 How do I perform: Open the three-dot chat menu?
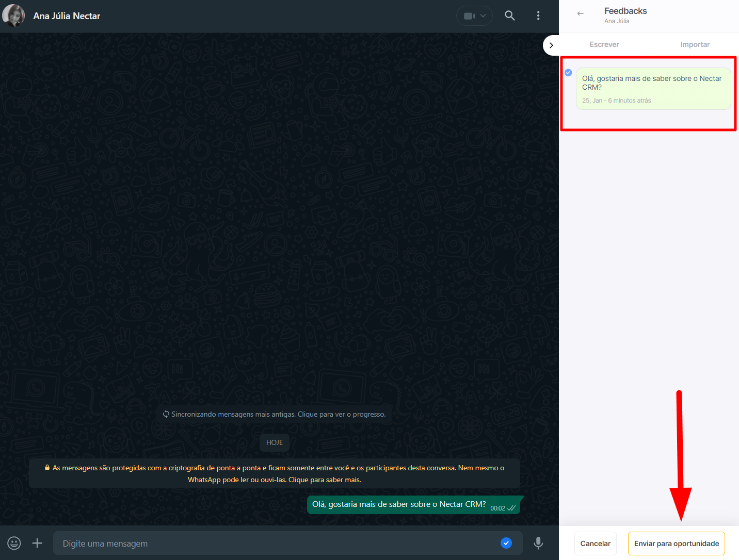pyautogui.click(x=538, y=15)
